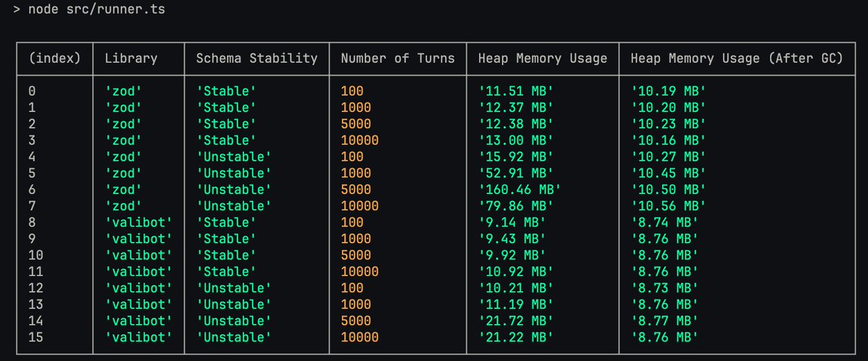
Task: Click the turns value 100 in row 0
Action: [352, 91]
